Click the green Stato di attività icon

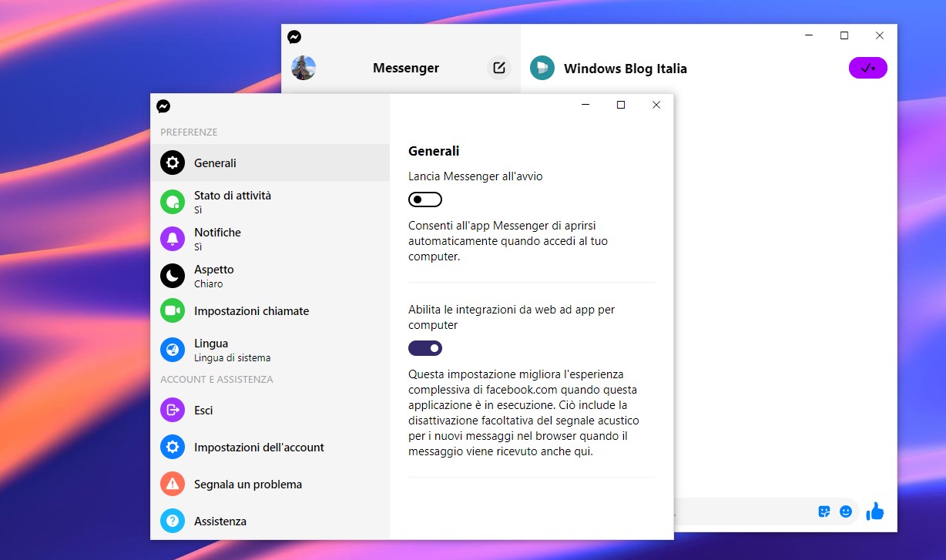pyautogui.click(x=173, y=202)
